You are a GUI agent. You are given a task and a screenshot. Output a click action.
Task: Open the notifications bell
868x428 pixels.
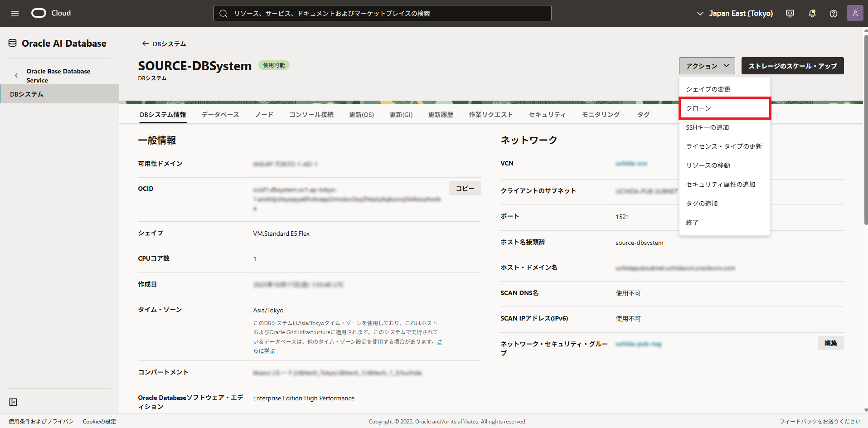click(x=811, y=14)
